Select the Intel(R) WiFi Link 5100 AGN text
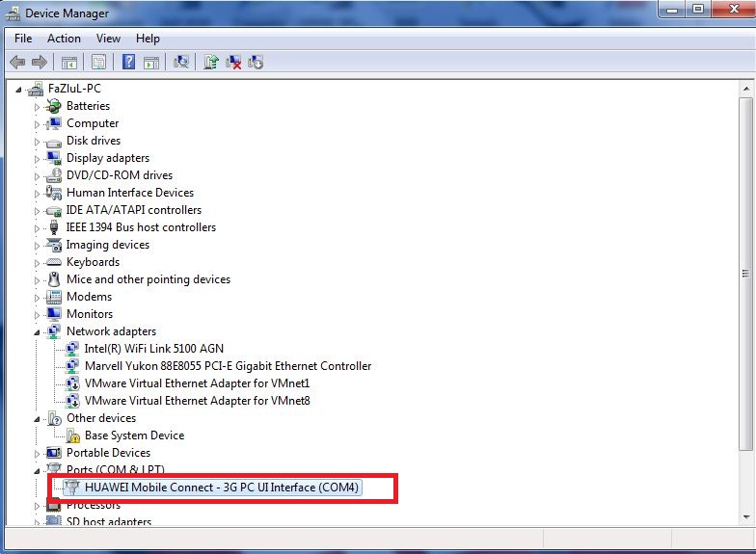 pyautogui.click(x=154, y=349)
